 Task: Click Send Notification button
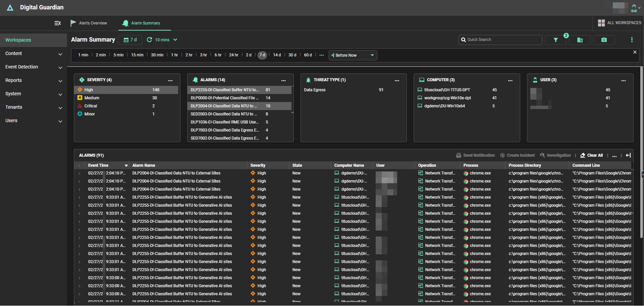[475, 155]
